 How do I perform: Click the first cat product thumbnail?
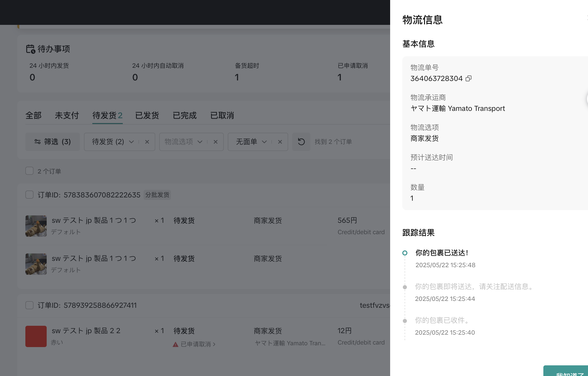(x=36, y=226)
